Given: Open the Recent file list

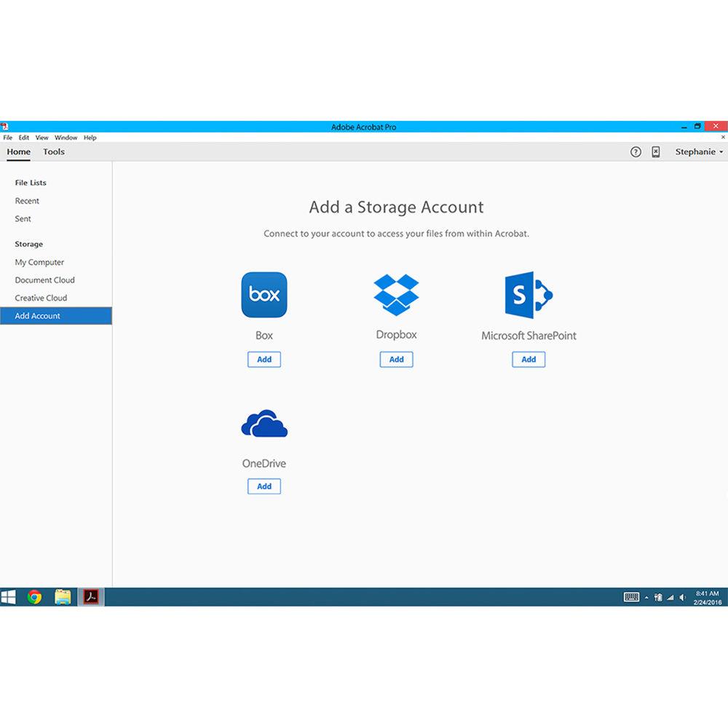Looking at the screenshot, I should tap(28, 201).
